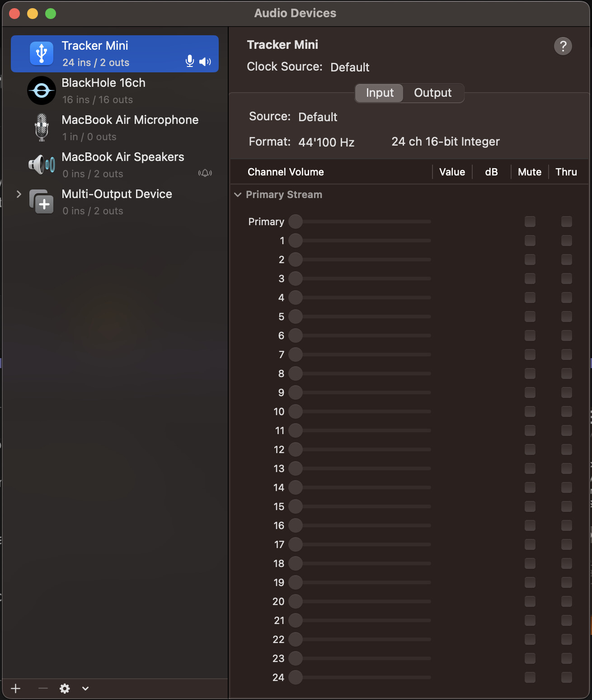Select the Tracker Mini USB device icon

pos(42,53)
